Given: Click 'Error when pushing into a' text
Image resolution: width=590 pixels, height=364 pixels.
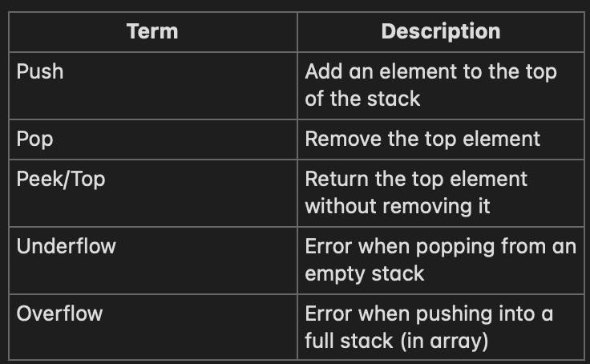Looking at the screenshot, I should 429,314.
